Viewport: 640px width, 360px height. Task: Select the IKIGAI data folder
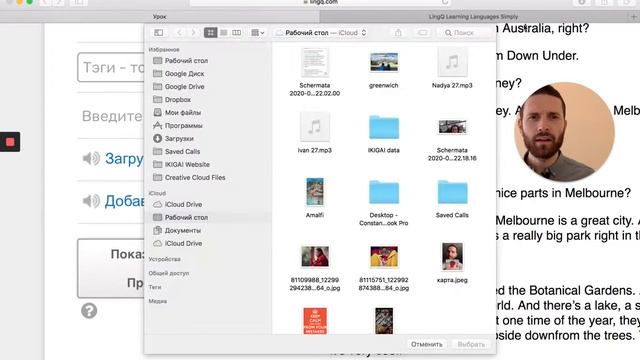384,133
